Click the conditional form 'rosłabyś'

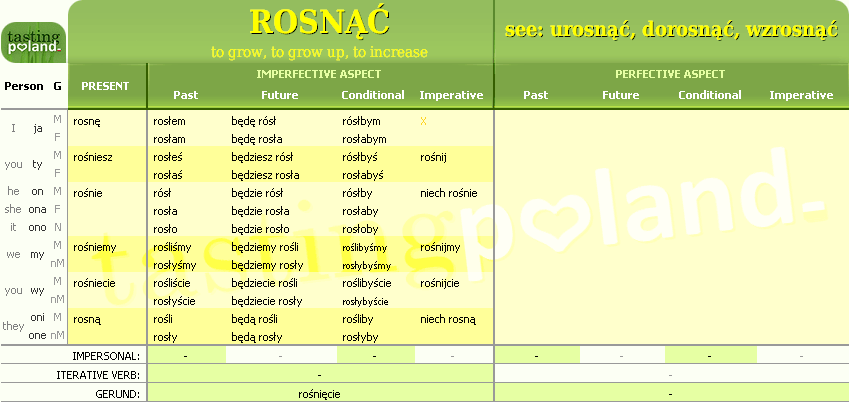(363, 176)
